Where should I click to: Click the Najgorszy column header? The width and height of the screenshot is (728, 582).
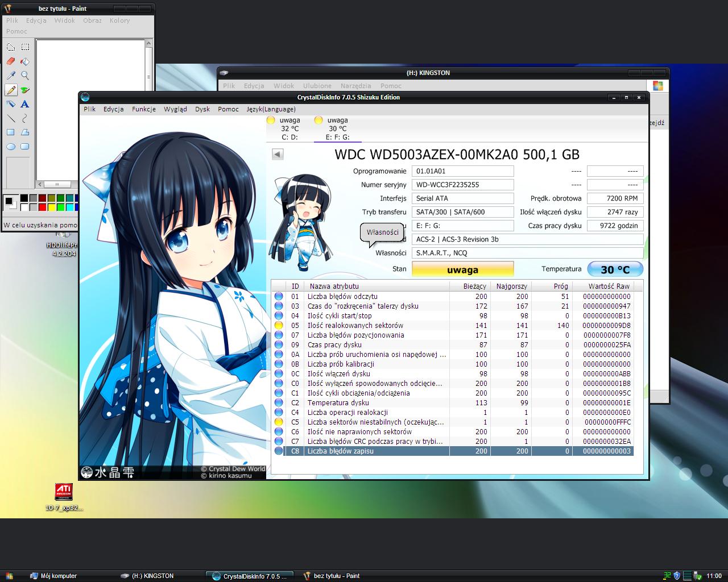click(511, 286)
